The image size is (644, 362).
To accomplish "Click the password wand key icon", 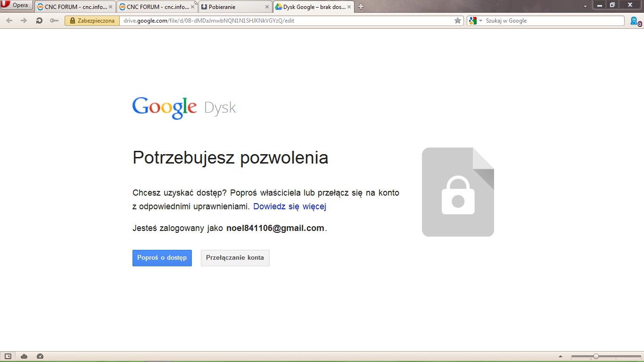I will click(54, 21).
